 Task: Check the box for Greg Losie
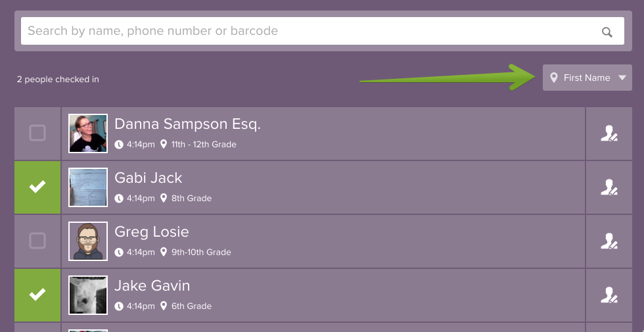tap(37, 241)
